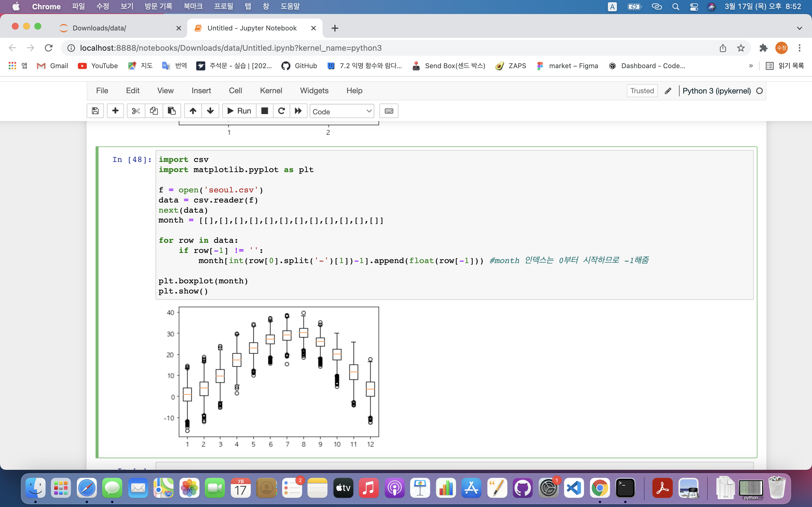Open the Kernel menu
812x507 pixels.
click(271, 90)
